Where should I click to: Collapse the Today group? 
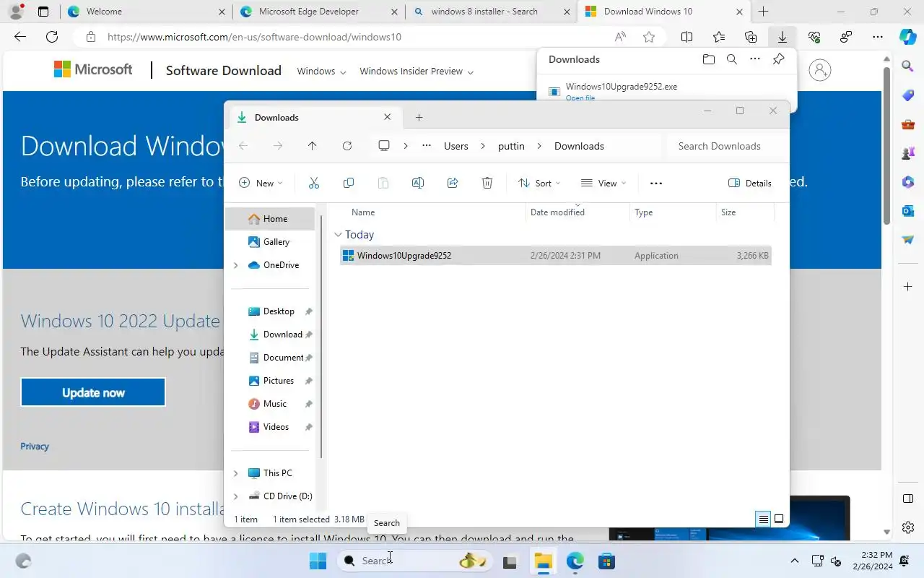(338, 235)
